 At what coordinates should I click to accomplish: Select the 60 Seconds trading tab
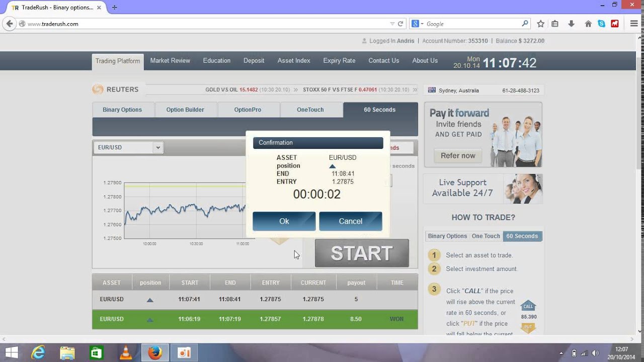pos(380,110)
